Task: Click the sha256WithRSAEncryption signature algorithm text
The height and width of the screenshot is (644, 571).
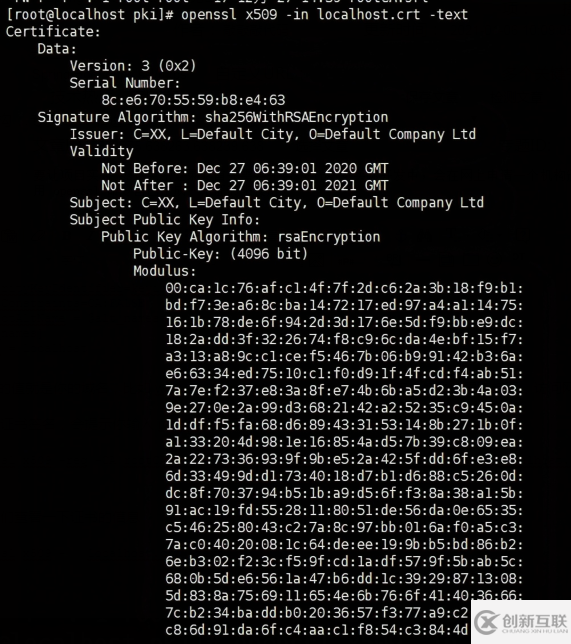Action: point(296,117)
